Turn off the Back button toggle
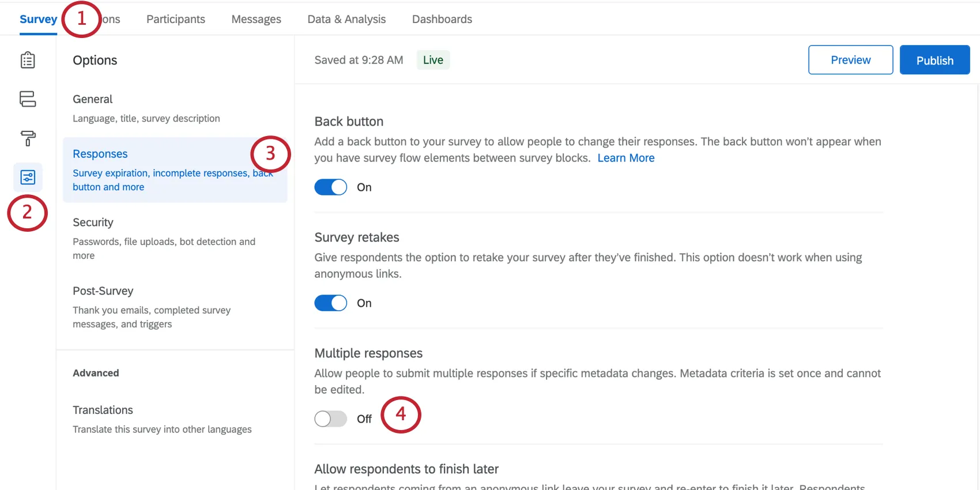 (x=330, y=187)
